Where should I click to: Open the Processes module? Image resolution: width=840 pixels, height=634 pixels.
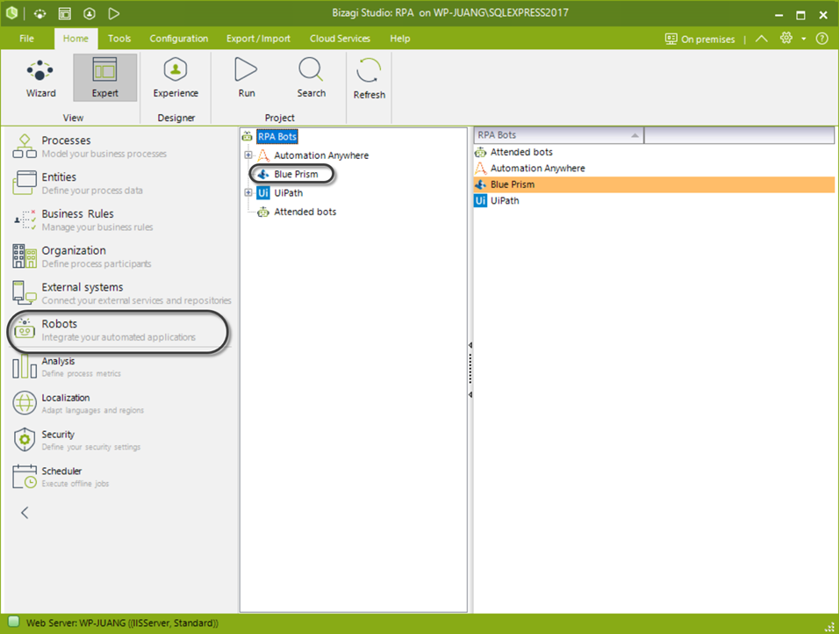pyautogui.click(x=120, y=147)
